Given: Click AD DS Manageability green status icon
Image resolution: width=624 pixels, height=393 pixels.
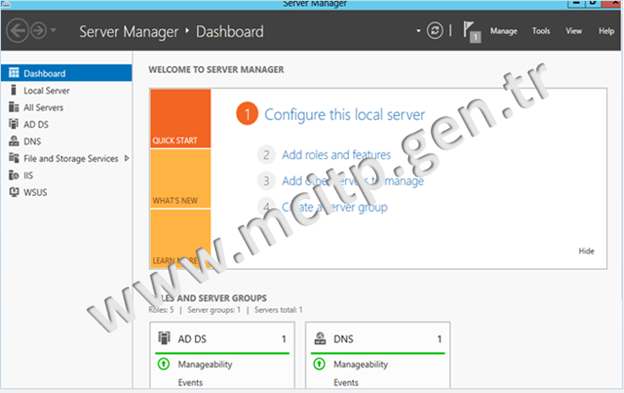Looking at the screenshot, I should coord(164,364).
